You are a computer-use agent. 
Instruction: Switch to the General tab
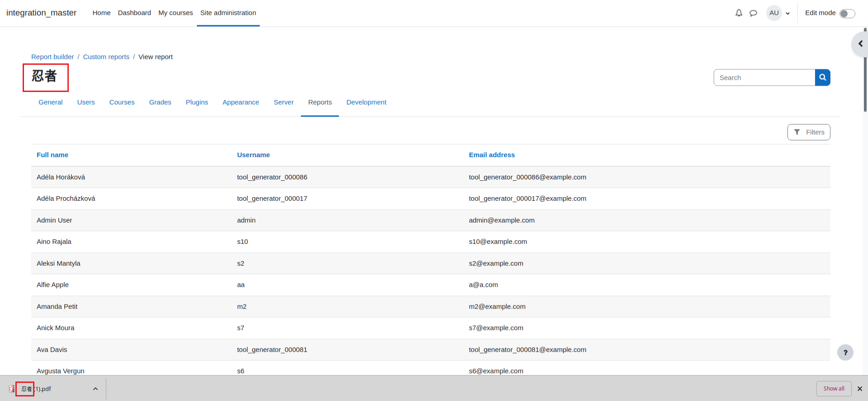50,102
